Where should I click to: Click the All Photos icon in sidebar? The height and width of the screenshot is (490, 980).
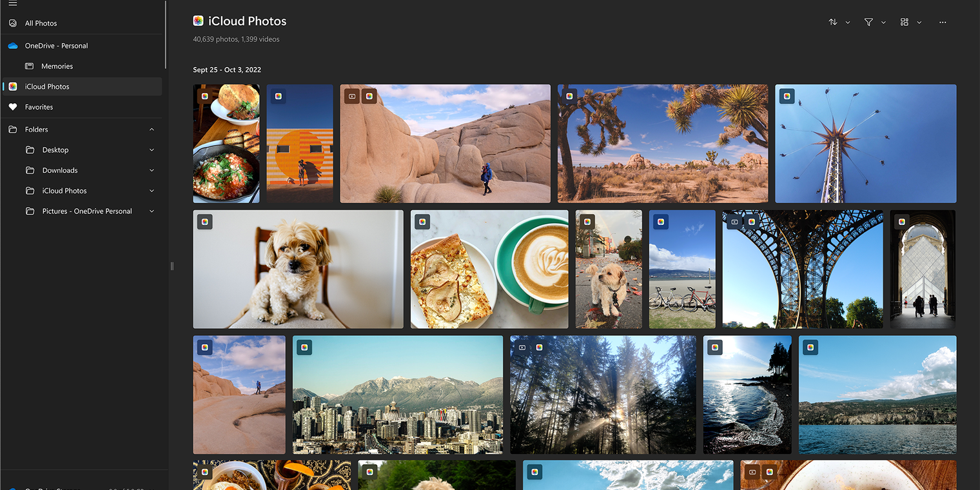tap(13, 23)
